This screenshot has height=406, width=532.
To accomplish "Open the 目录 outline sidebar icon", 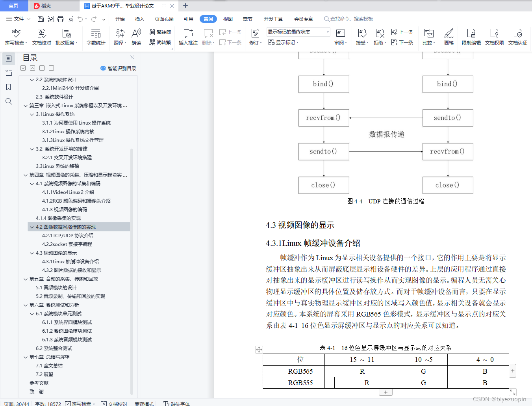I will [9, 59].
